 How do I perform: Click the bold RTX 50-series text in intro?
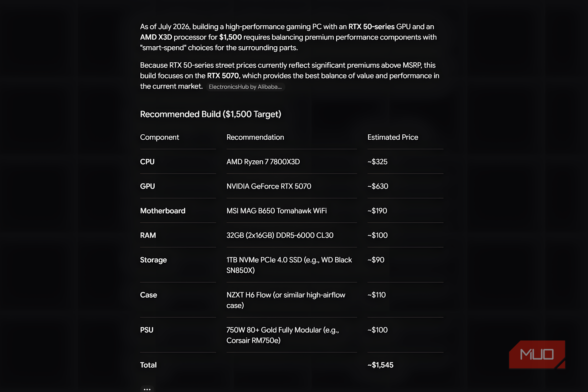pos(371,27)
